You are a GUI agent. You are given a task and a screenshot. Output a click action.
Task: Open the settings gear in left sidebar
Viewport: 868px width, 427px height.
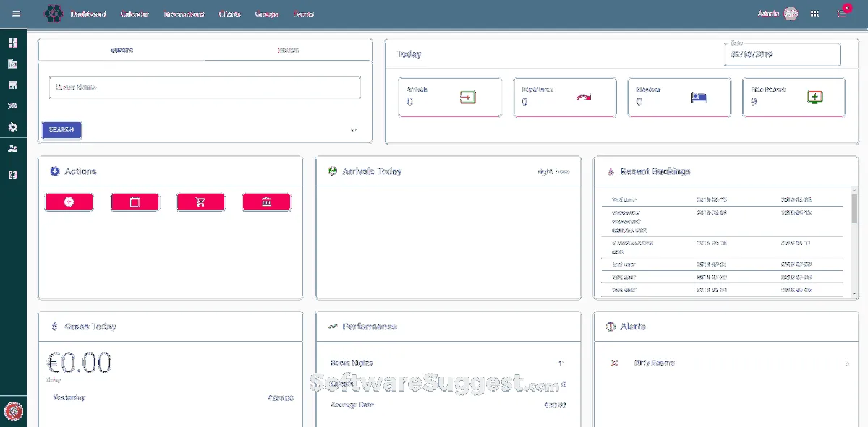(x=12, y=127)
